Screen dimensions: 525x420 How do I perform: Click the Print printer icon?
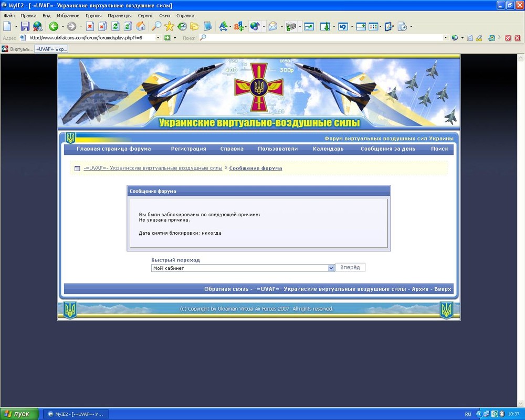(x=291, y=26)
